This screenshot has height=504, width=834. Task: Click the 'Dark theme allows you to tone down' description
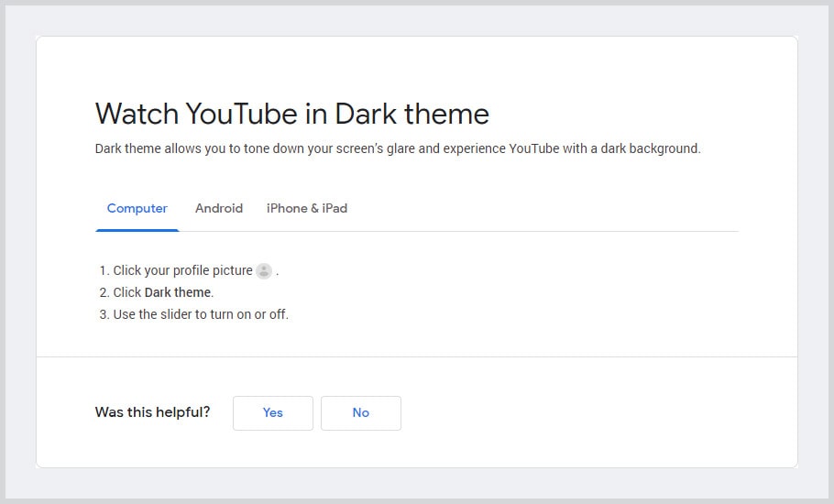click(x=398, y=148)
